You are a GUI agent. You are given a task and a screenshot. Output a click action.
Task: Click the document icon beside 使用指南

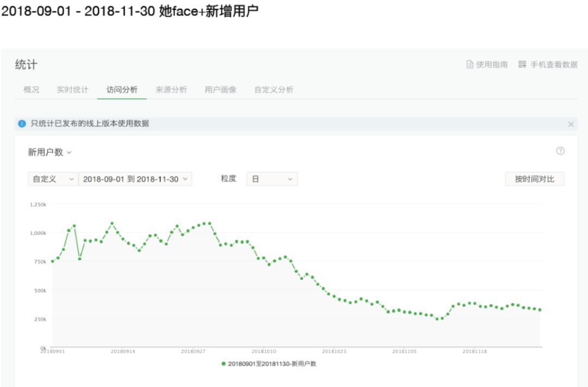[x=469, y=64]
